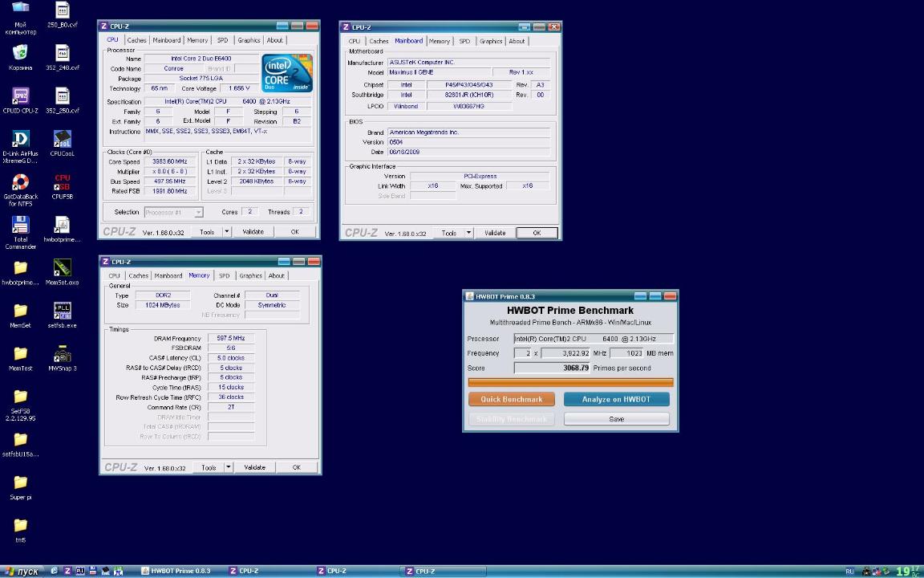The width and height of the screenshot is (924, 578).
Task: Open the CPUCooL desktop shortcut
Action: 62,143
